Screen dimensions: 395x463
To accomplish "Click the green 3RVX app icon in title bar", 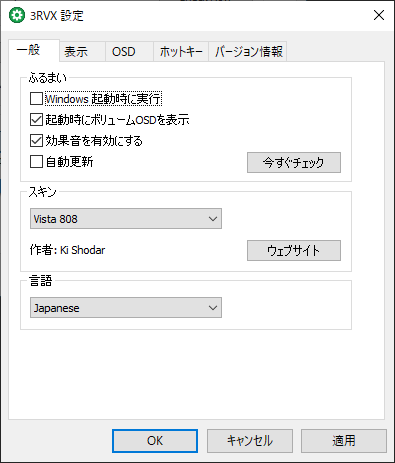I will point(17,15).
